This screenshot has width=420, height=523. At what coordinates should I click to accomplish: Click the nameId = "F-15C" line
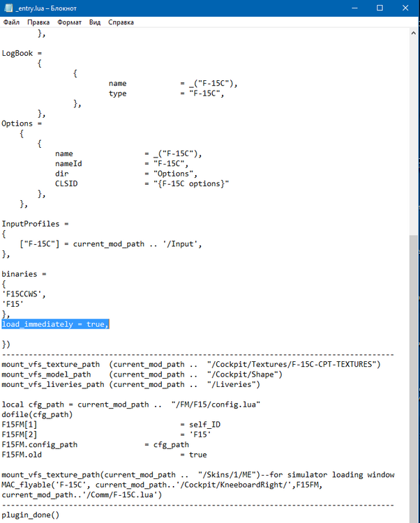122,164
